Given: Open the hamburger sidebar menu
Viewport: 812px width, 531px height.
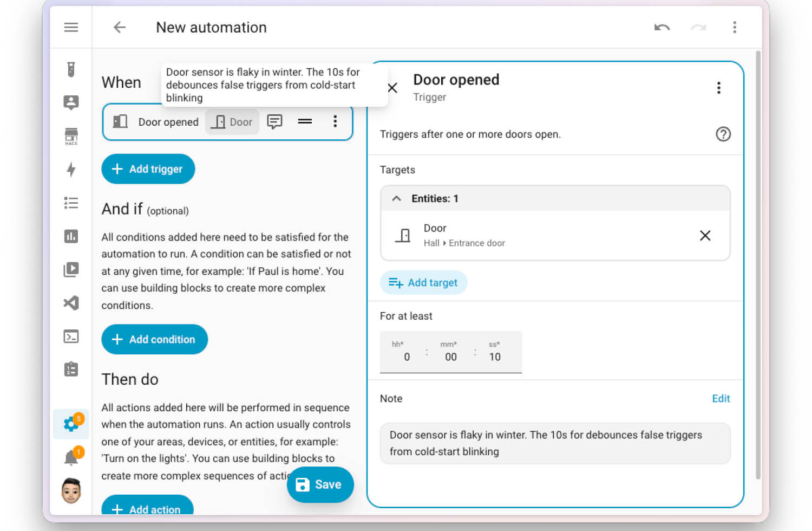Looking at the screenshot, I should 71,27.
